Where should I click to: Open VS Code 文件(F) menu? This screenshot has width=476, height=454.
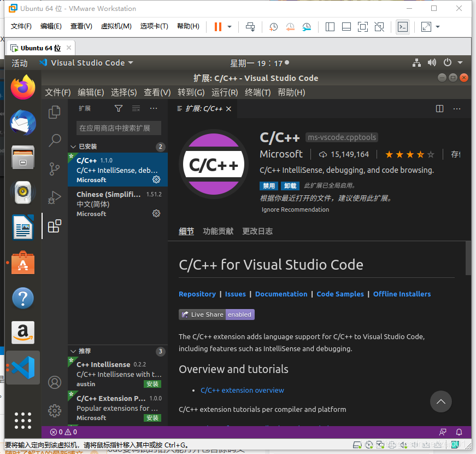[x=58, y=92]
